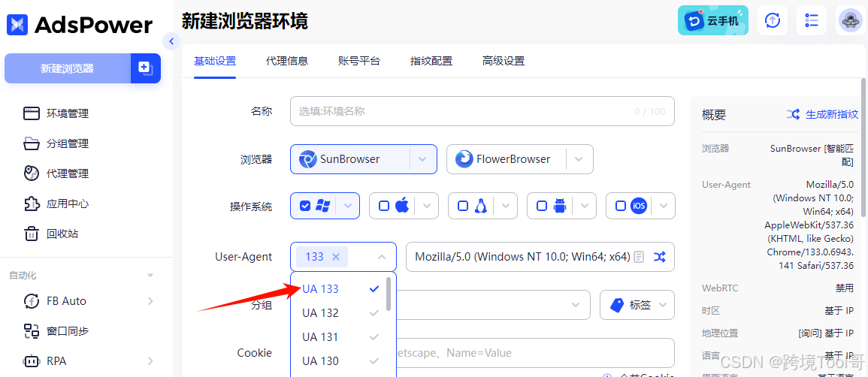Open 分组管理 in the sidebar
This screenshot has height=377, width=868.
pyautogui.click(x=68, y=143)
